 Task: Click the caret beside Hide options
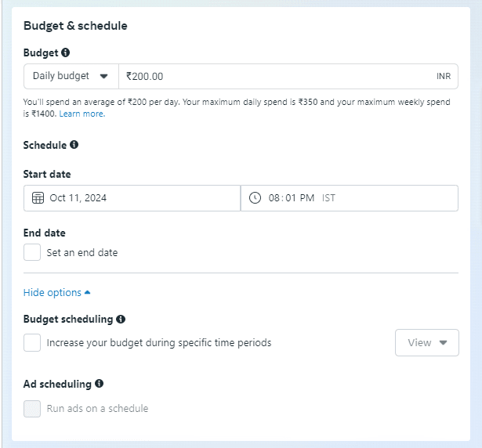(x=87, y=292)
